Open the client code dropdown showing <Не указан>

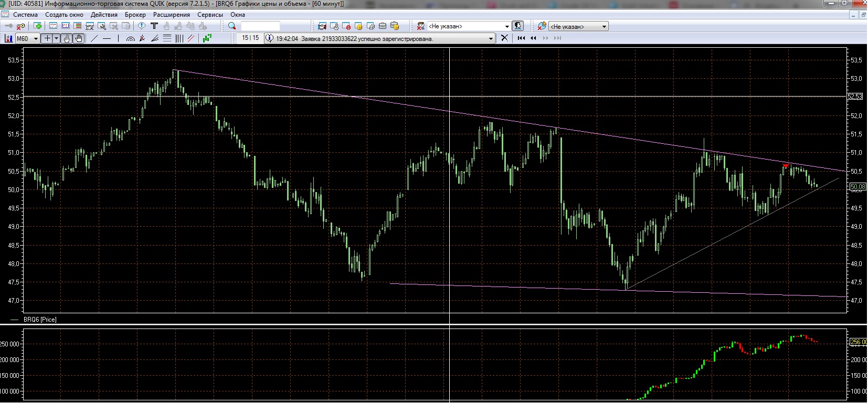coord(469,26)
